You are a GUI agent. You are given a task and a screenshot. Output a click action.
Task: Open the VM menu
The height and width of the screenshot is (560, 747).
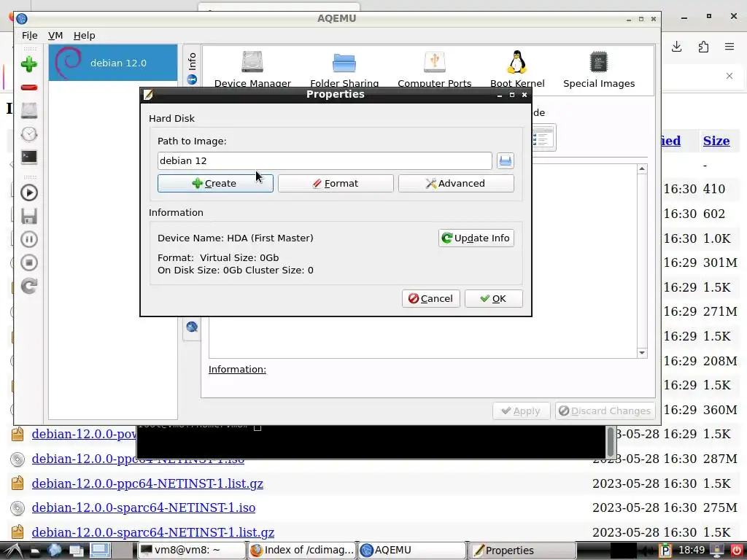[55, 35]
